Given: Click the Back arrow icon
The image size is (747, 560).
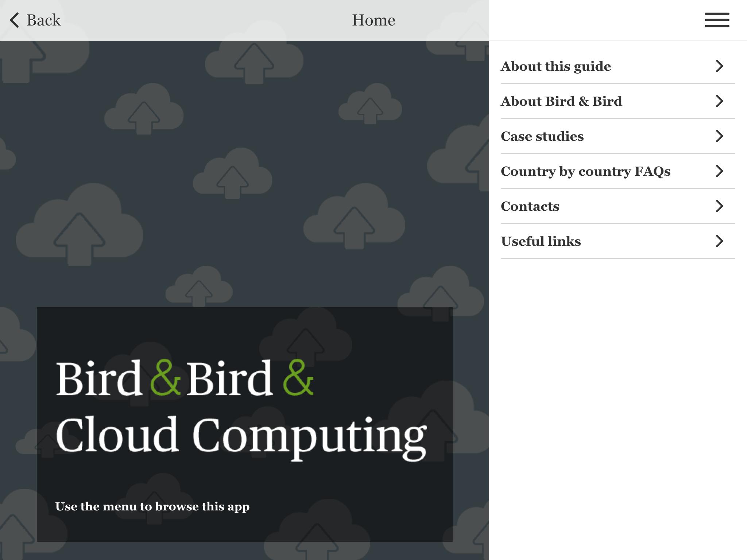Looking at the screenshot, I should (x=14, y=20).
